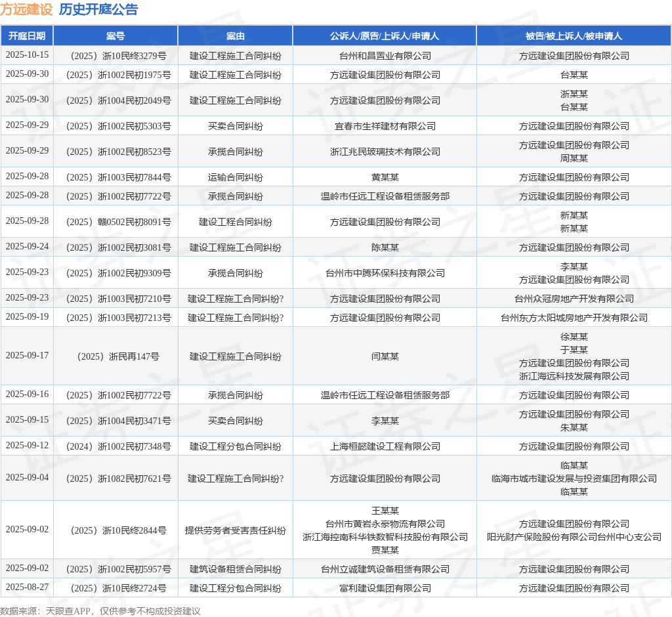Image resolution: width=672 pixels, height=617 pixels.
Task: Click case number (2025)浙1003民初7213号
Action: click(x=118, y=318)
